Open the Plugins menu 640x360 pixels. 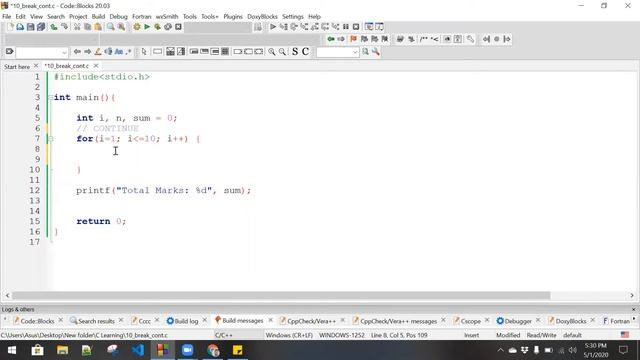click(x=233, y=17)
